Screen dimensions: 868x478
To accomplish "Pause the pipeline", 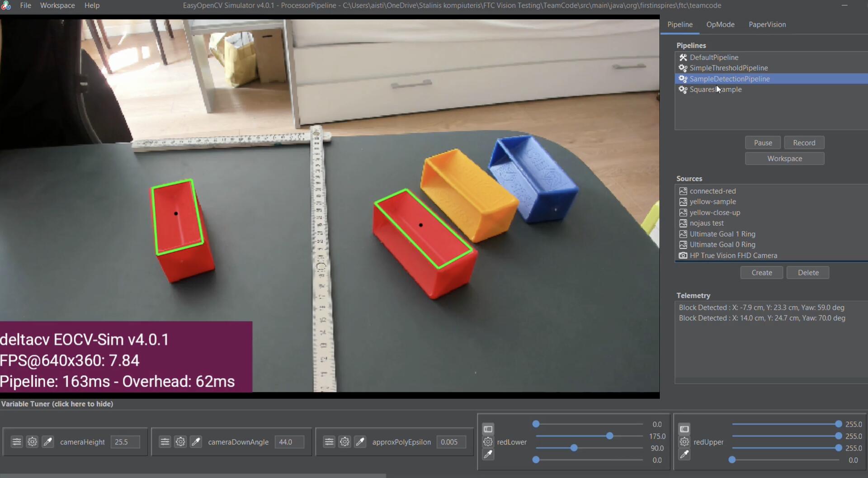I will [763, 142].
